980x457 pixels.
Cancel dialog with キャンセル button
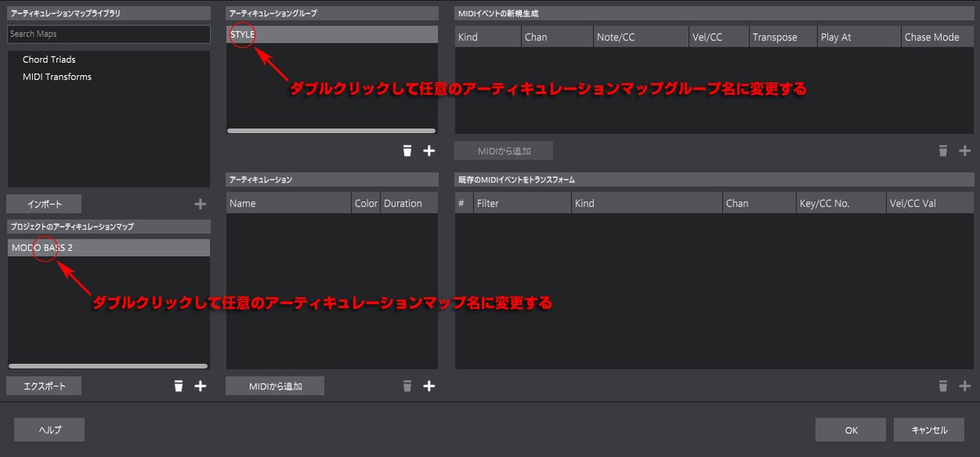point(929,430)
